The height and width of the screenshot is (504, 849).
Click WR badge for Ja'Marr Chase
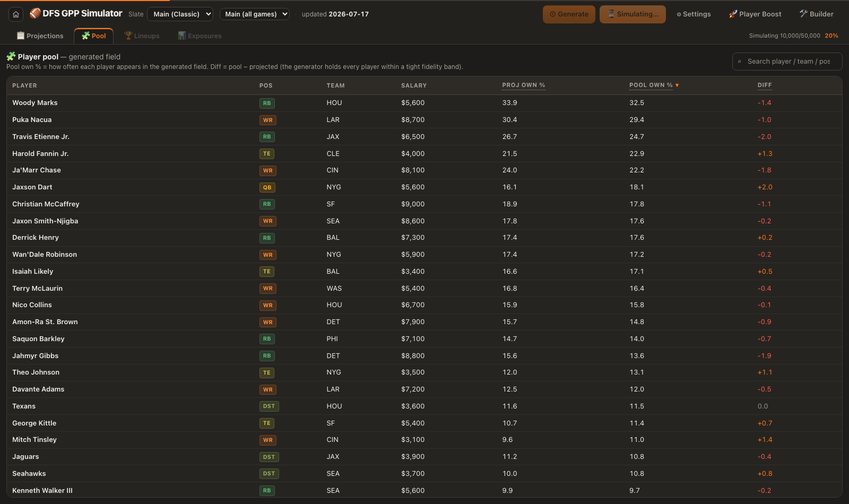click(268, 171)
